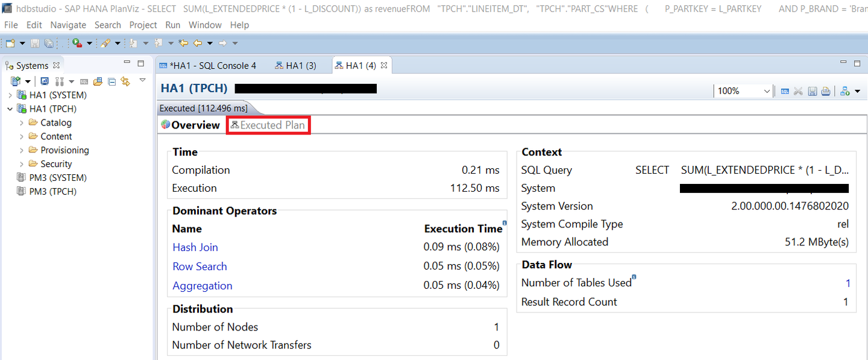Click the Row Search operator link
The height and width of the screenshot is (360, 868).
coord(200,267)
